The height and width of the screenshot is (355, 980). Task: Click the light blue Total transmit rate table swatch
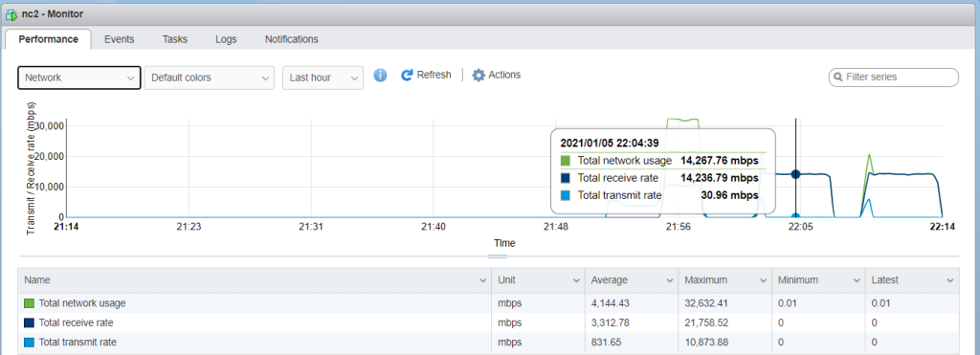(29, 342)
